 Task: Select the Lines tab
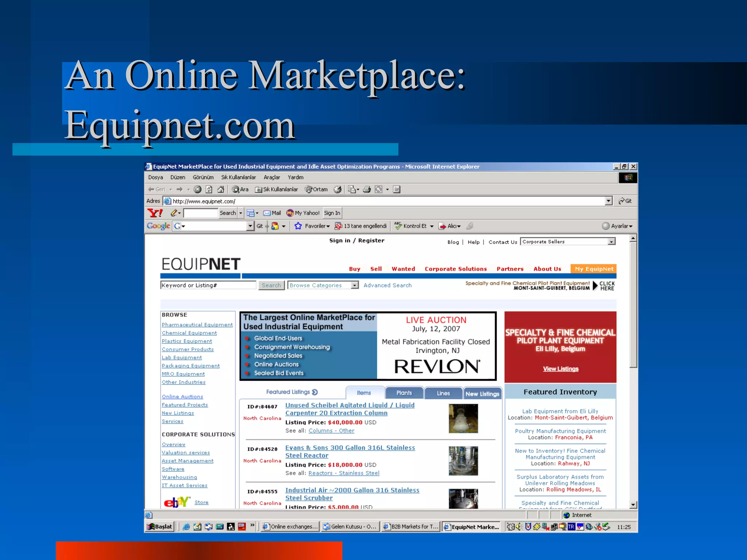click(443, 393)
